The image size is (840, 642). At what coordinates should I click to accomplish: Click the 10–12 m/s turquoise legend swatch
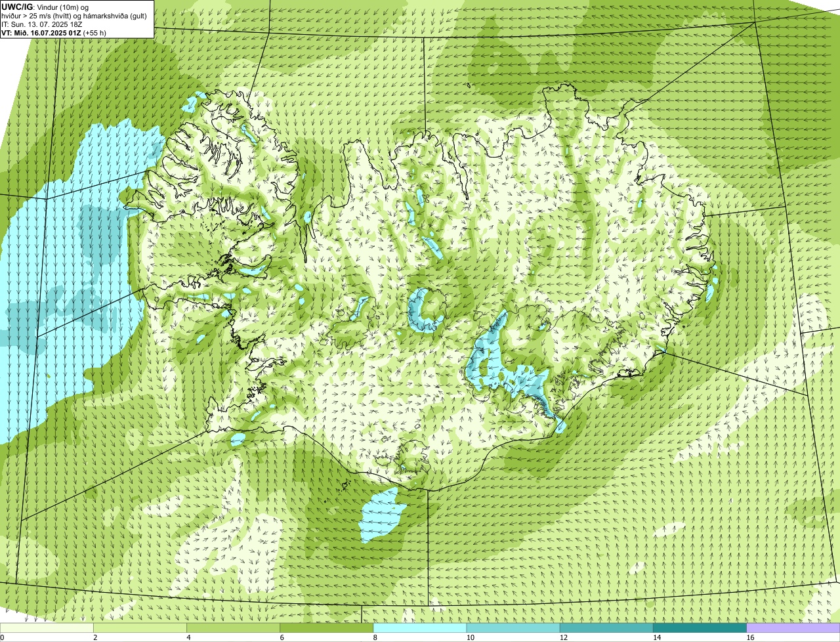513,628
